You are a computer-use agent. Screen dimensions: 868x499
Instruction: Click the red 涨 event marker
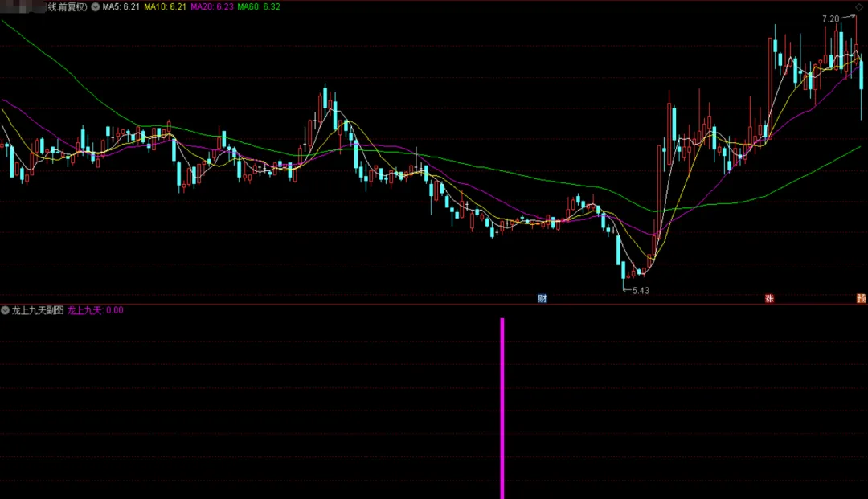click(x=769, y=299)
